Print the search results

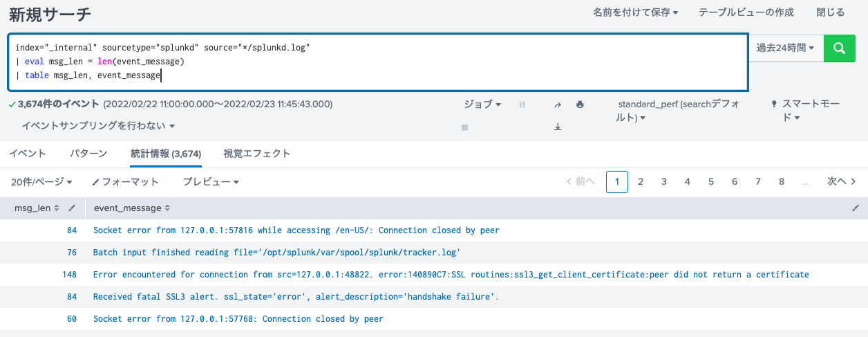(580, 104)
